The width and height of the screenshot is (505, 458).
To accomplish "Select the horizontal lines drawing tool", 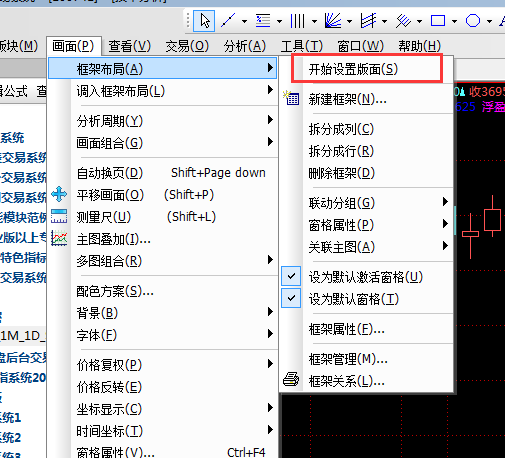I will (x=263, y=21).
